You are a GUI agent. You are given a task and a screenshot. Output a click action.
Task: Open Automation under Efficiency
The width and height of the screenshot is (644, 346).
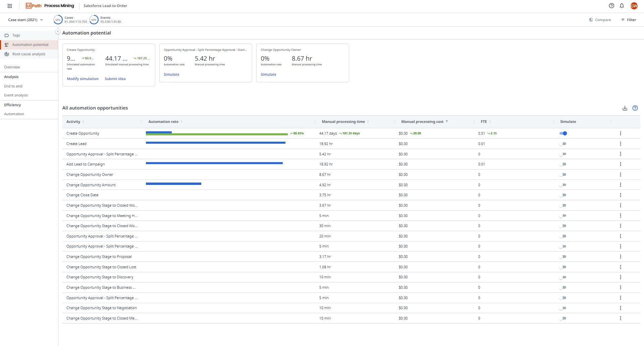pyautogui.click(x=14, y=114)
